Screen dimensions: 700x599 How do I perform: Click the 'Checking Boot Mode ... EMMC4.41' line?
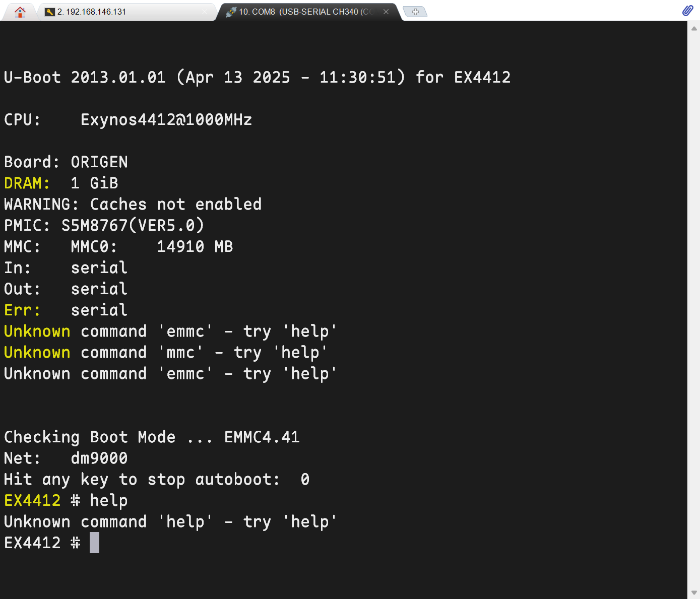(152, 437)
